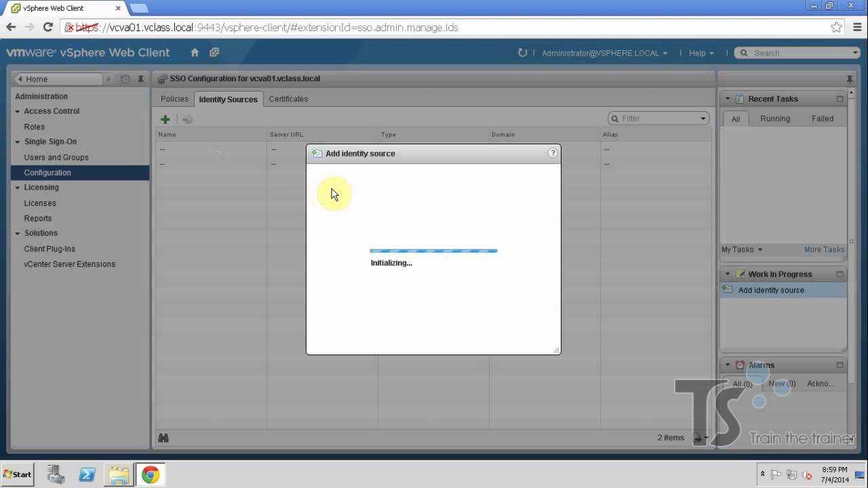Maximize the Recent Tasks panel
868x488 pixels.
click(x=840, y=99)
